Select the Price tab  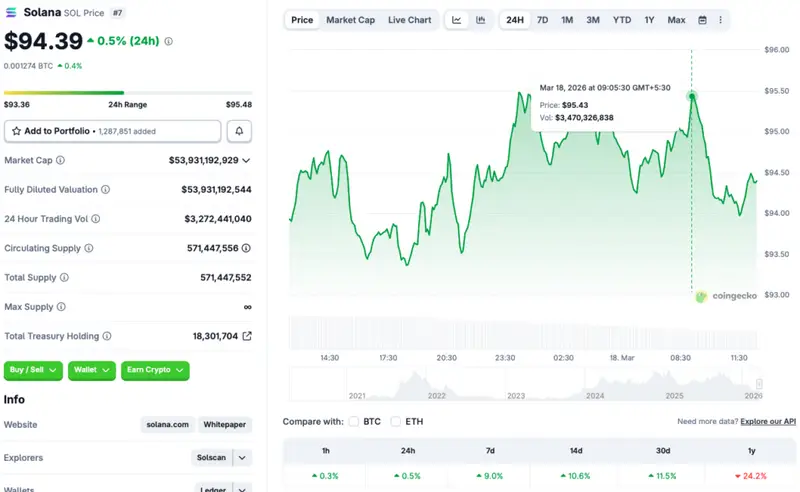tap(302, 20)
